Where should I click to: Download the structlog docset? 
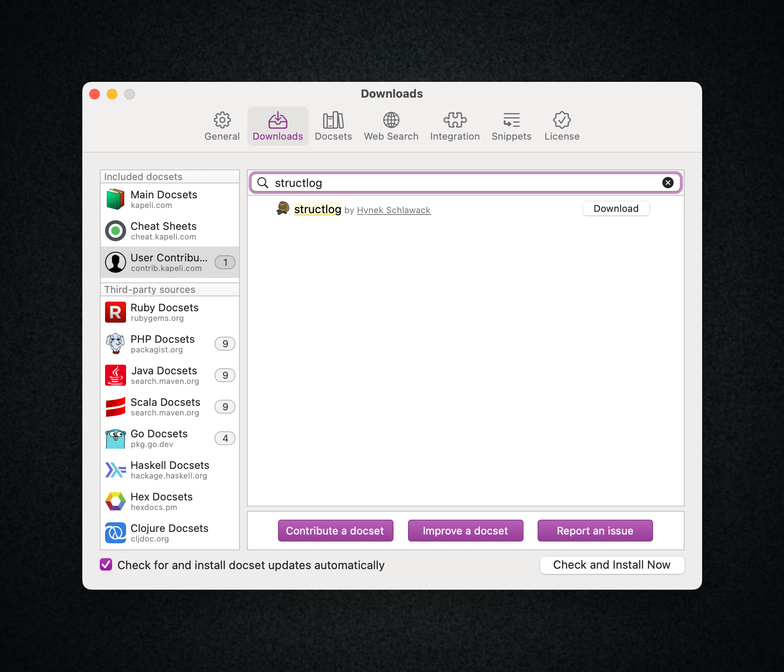(x=616, y=208)
